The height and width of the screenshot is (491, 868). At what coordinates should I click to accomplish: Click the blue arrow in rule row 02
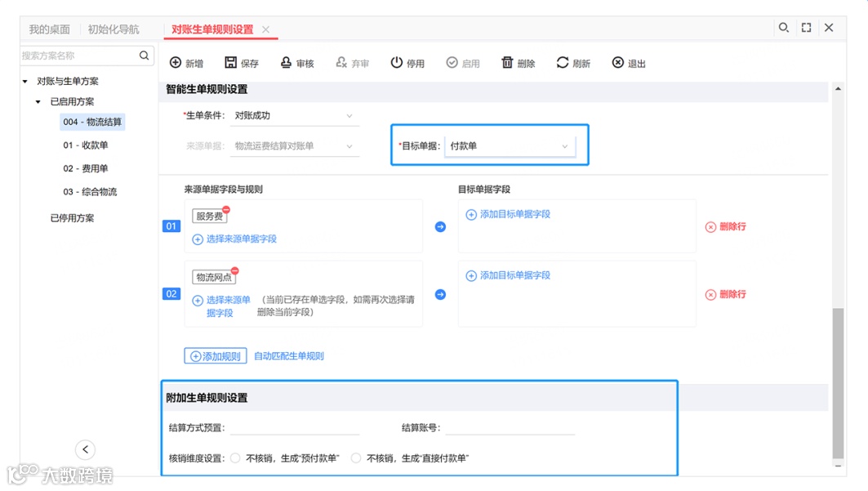440,294
